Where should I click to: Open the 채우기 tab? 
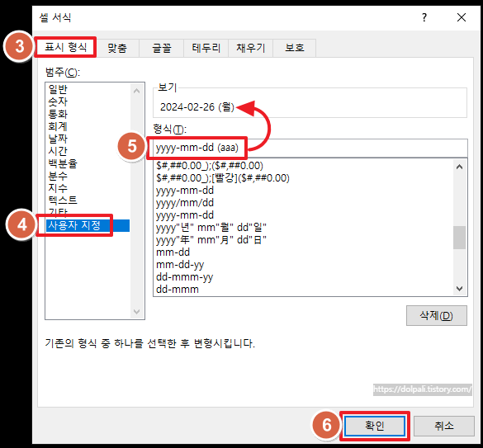(x=250, y=48)
